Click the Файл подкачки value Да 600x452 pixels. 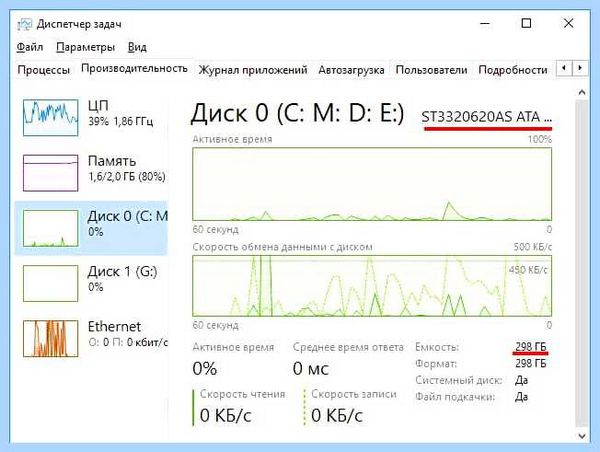point(522,397)
